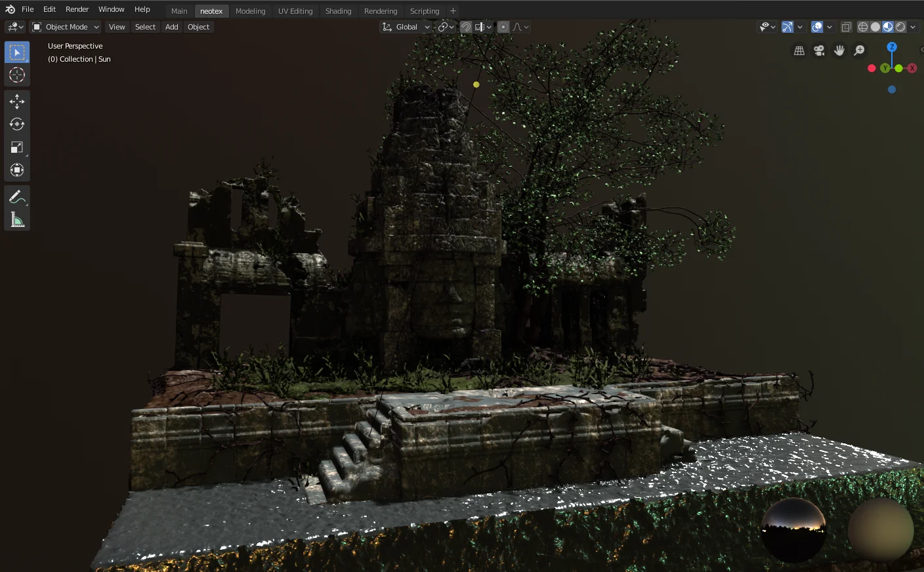The height and width of the screenshot is (572, 924).
Task: Activate the Annotate tool
Action: [x=17, y=196]
